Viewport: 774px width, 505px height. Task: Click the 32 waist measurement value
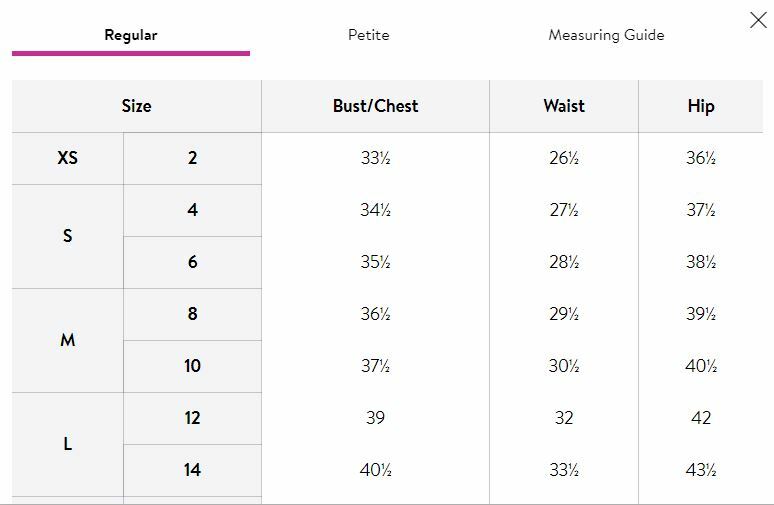tap(564, 418)
